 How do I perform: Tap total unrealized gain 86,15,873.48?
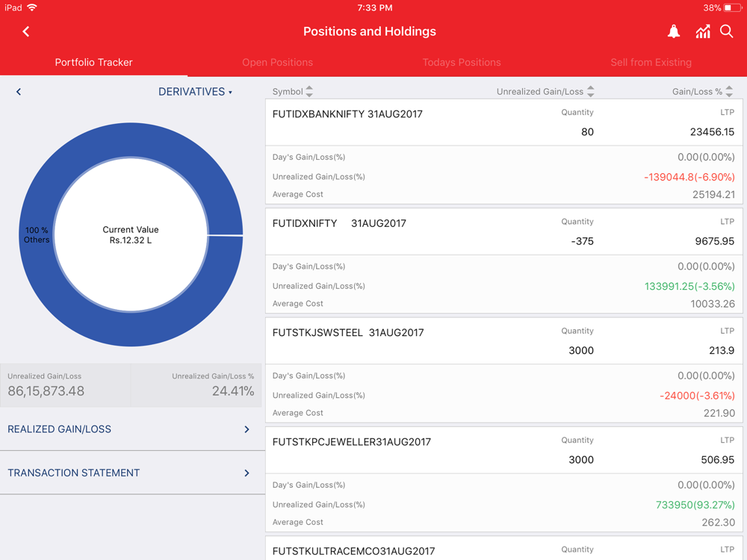46,391
